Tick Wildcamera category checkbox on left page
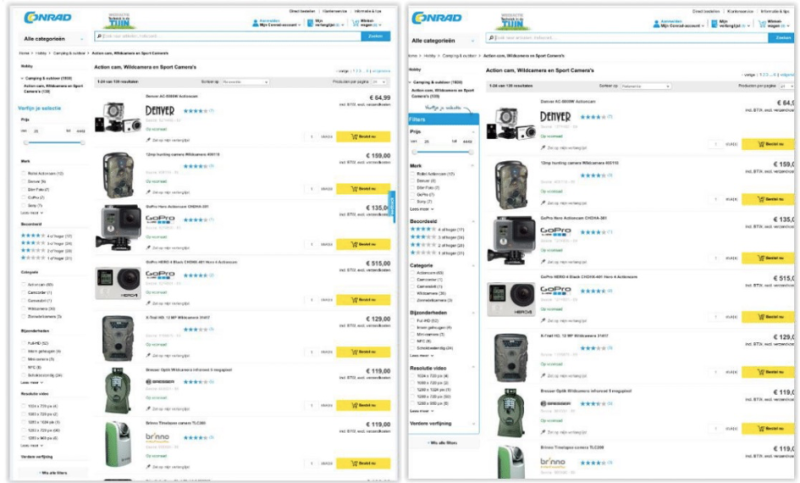The image size is (800, 483). pos(23,309)
